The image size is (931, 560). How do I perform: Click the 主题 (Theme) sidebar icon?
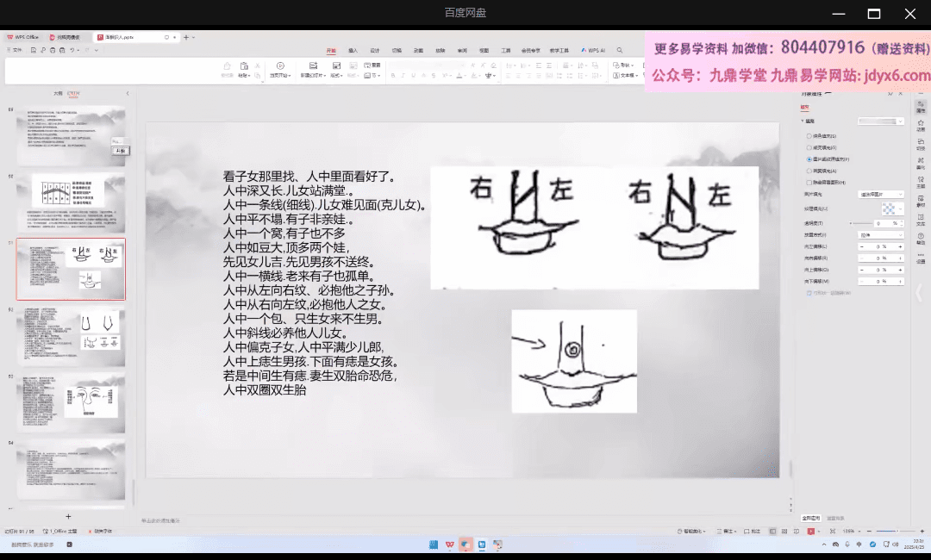[921, 184]
